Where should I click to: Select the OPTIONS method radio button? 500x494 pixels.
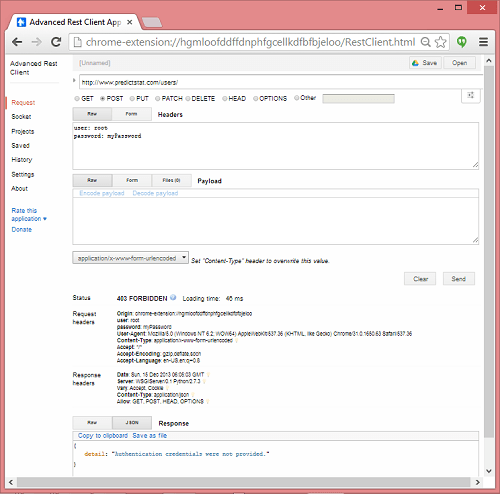256,99
